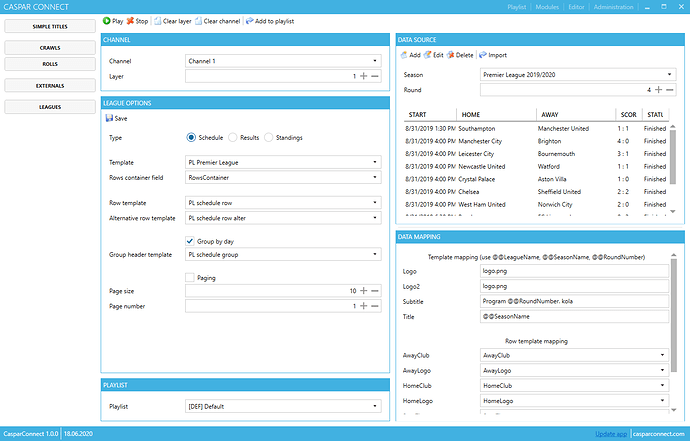Image resolution: width=690 pixels, height=441 pixels.
Task: Open the Modules menu
Action: coord(547,7)
